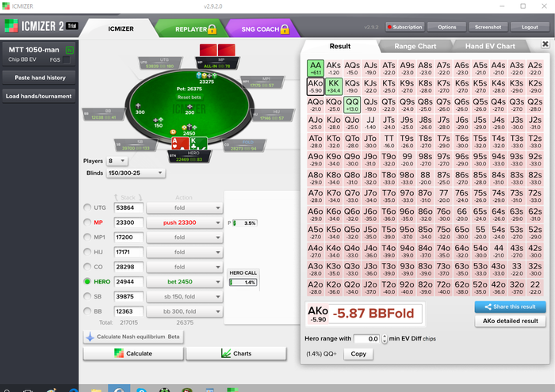Click the min EV Diff stepper arrows
555x392 pixels.
point(385,339)
